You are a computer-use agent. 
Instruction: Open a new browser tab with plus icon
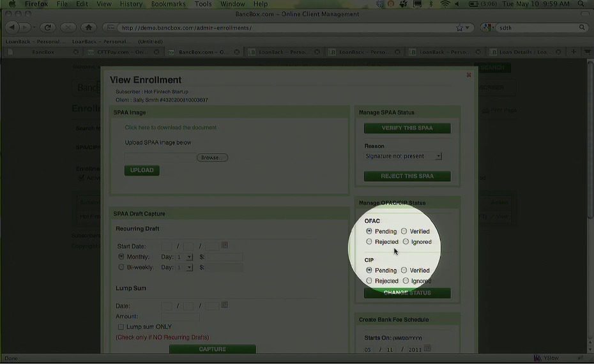[x=574, y=52]
